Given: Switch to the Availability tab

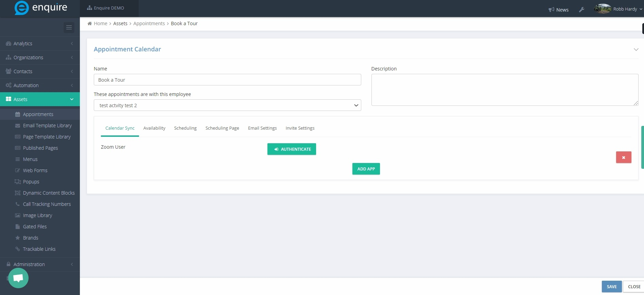Looking at the screenshot, I should pos(154,128).
